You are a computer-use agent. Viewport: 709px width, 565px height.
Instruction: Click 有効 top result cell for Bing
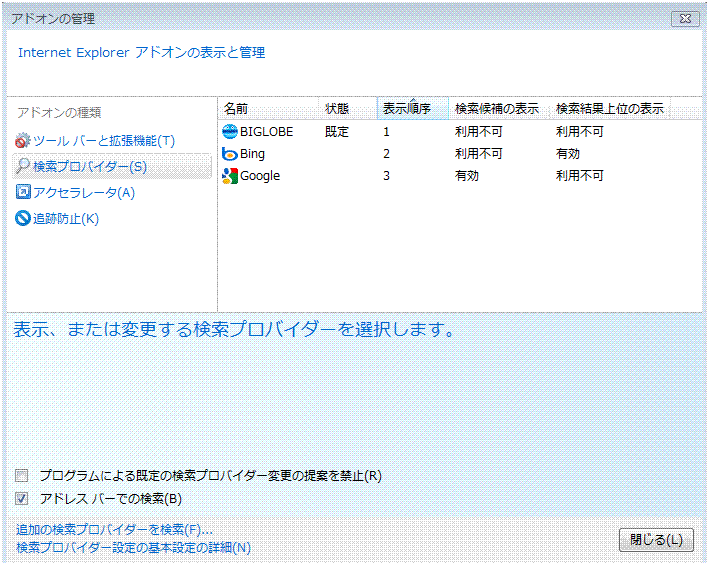(x=568, y=154)
